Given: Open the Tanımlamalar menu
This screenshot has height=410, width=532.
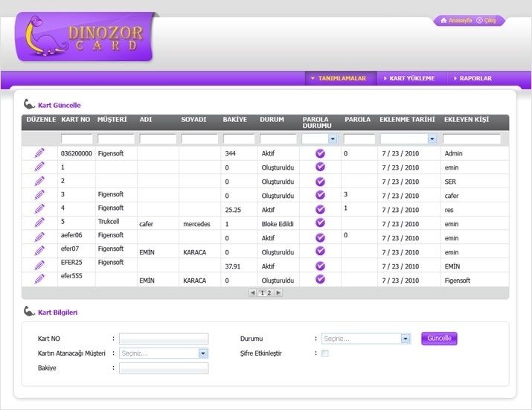Looking at the screenshot, I should click(x=341, y=78).
